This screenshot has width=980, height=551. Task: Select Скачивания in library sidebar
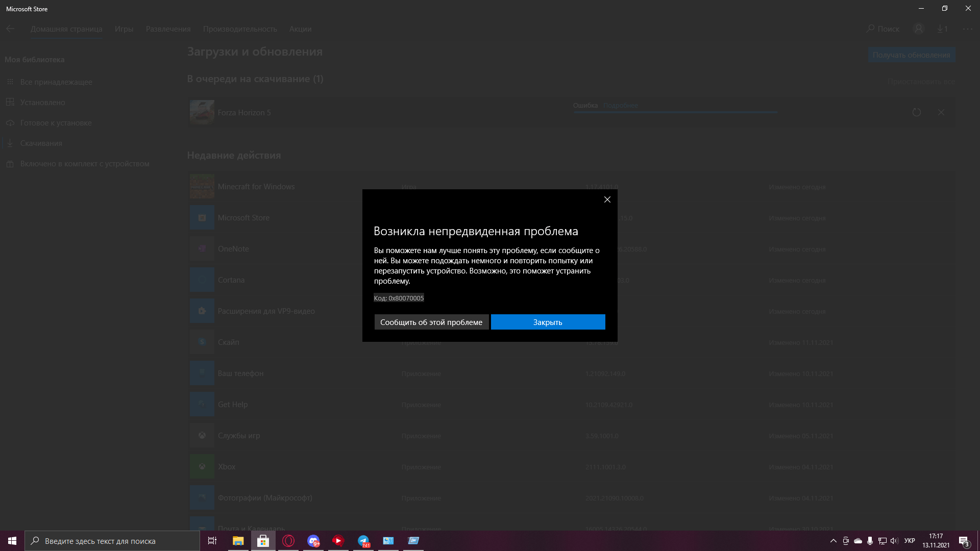click(41, 143)
